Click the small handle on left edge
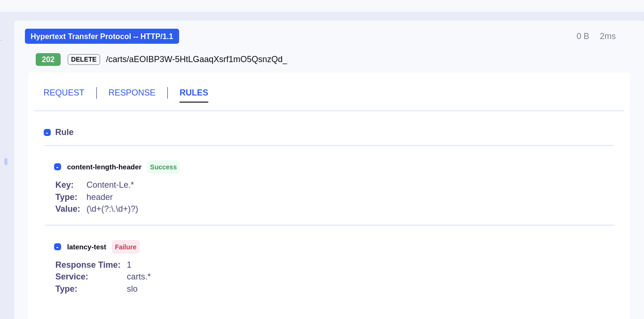Image resolution: width=644 pixels, height=319 pixels. pos(6,161)
